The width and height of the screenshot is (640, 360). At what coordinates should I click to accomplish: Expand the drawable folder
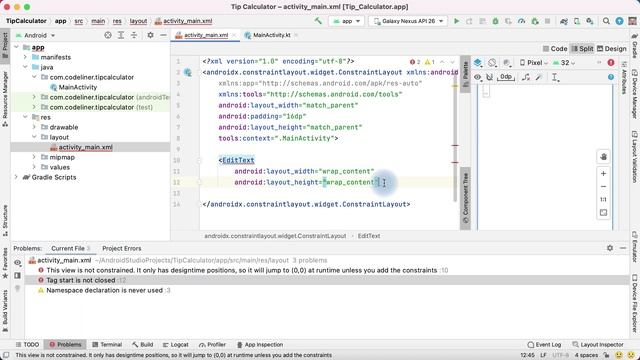tap(34, 127)
